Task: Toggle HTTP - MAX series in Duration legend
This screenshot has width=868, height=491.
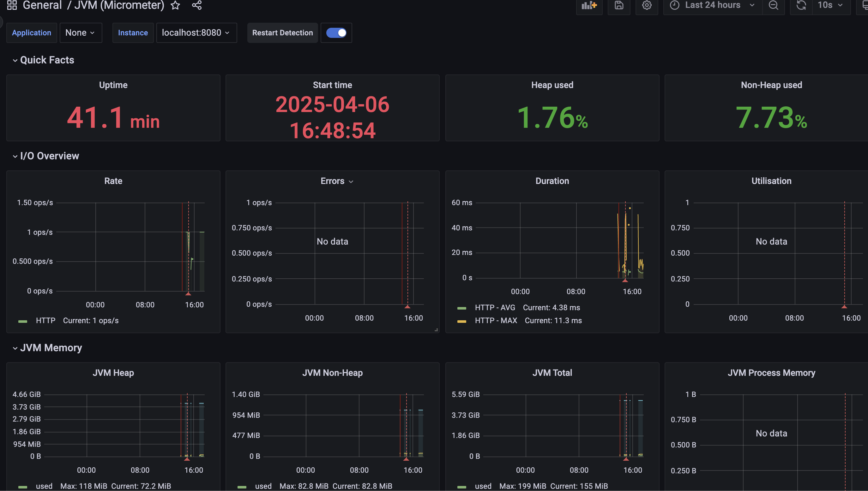Action: click(496, 320)
